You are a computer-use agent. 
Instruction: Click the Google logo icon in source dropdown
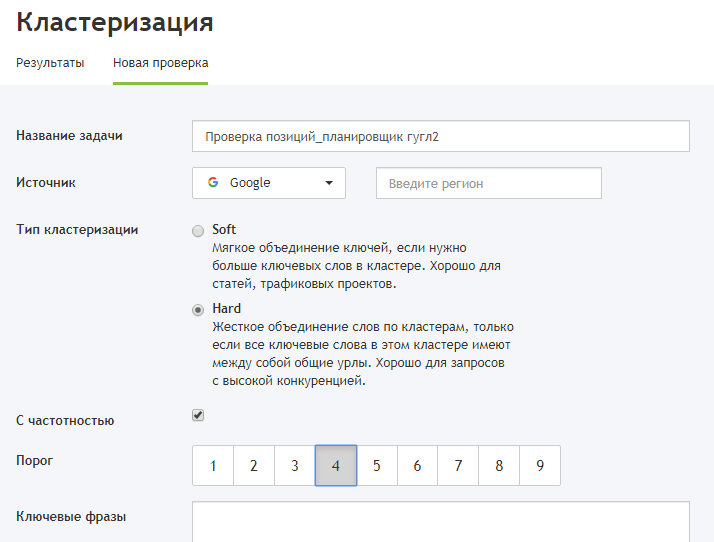(212, 183)
